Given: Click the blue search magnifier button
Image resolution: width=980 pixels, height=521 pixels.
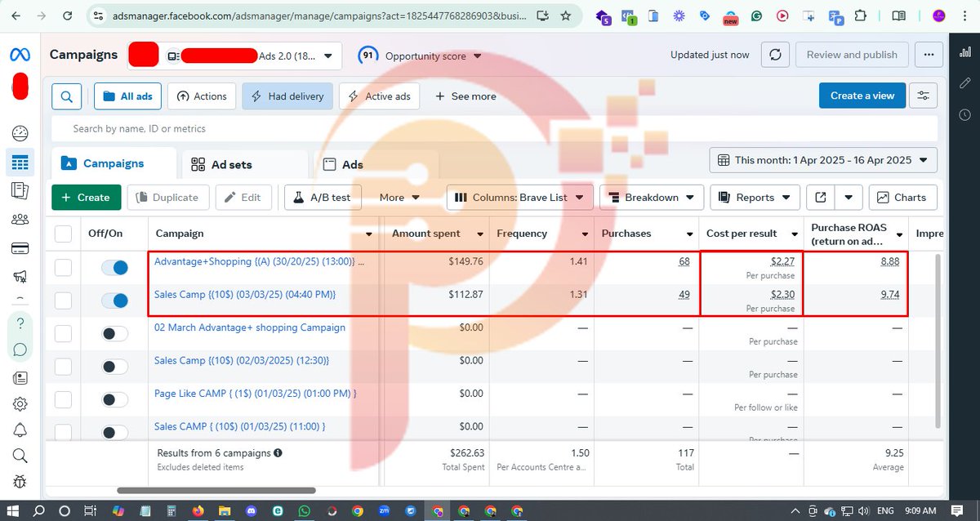Looking at the screenshot, I should click(66, 96).
